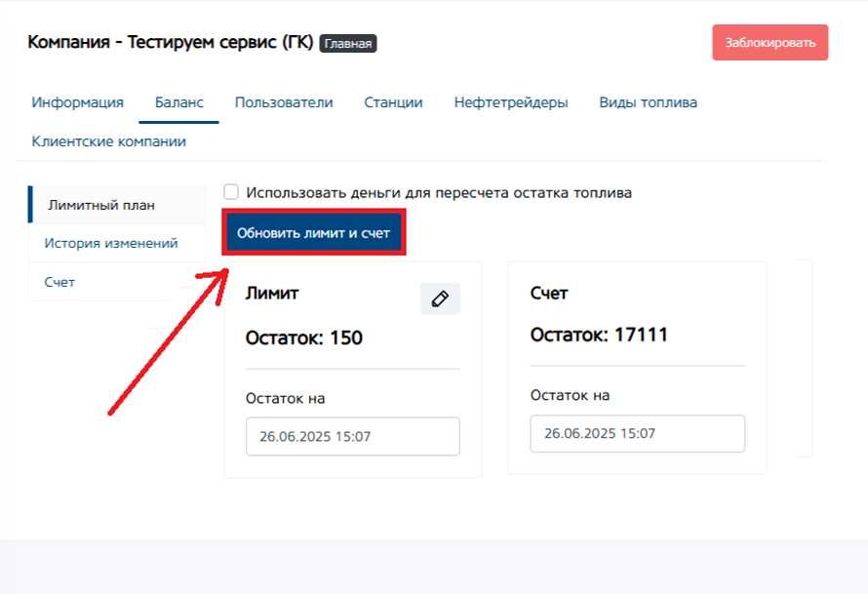Image resolution: width=868 pixels, height=594 pixels.
Task: Click the Компания - Тестируем сервис heading
Action: pos(171,42)
